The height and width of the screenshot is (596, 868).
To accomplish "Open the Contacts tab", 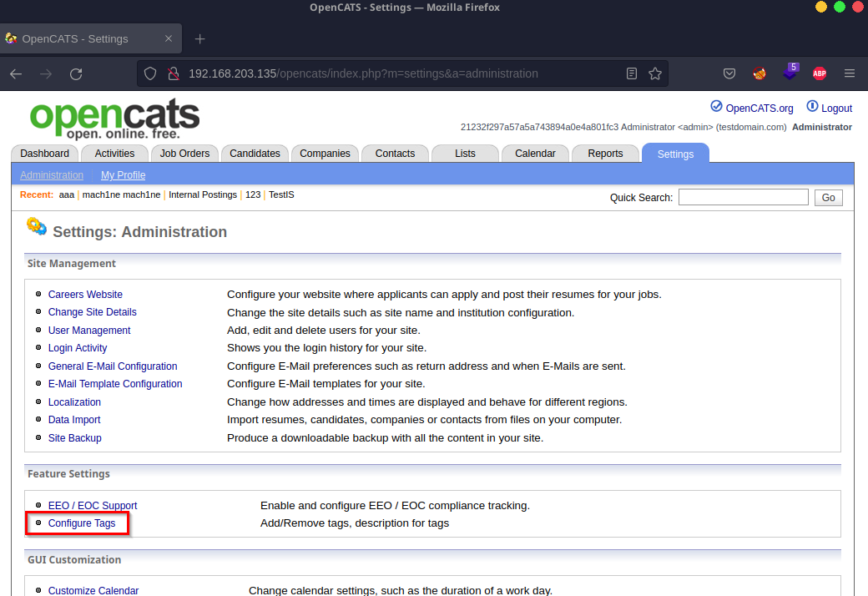I will 395,154.
